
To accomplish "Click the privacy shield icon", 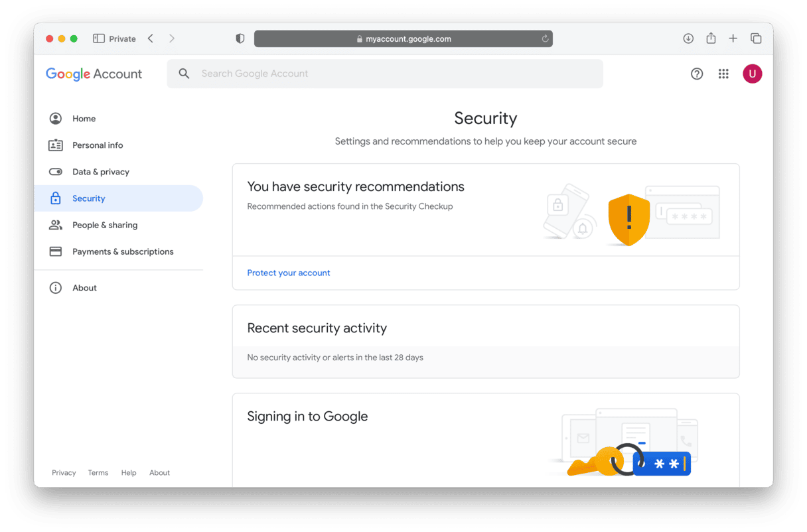I will (x=240, y=38).
